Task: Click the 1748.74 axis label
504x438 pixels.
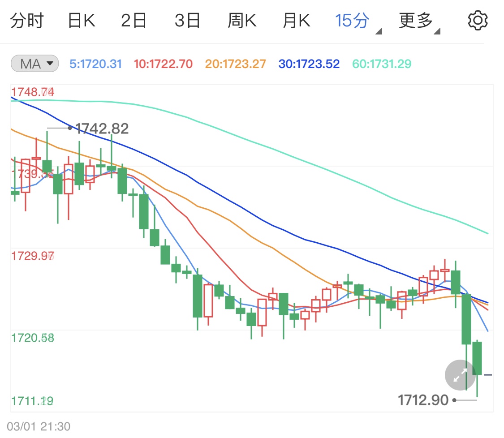Action: (x=33, y=92)
